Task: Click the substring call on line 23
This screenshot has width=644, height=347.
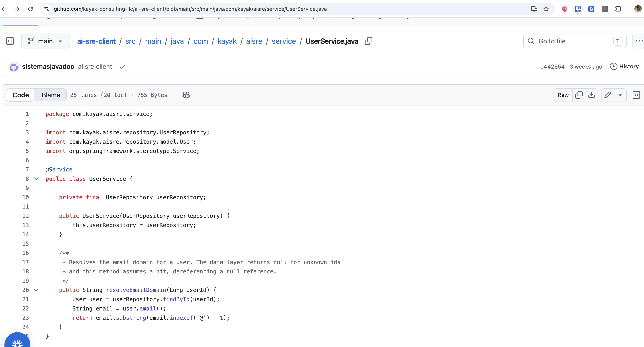Action: (131, 318)
